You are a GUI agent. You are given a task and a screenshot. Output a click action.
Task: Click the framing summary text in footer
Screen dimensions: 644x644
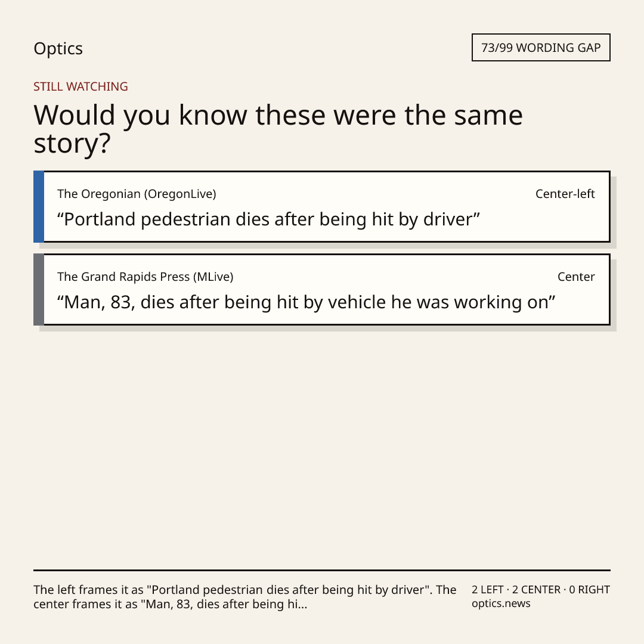(x=245, y=597)
